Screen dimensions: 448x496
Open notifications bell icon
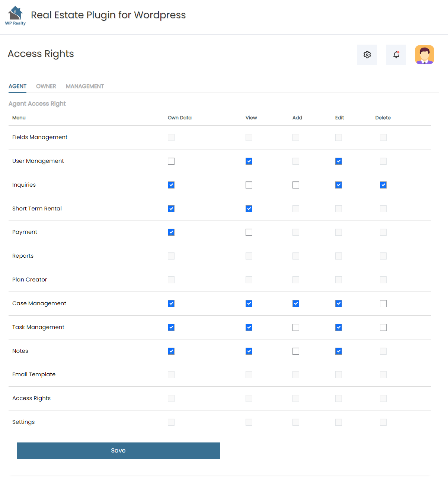pyautogui.click(x=396, y=55)
